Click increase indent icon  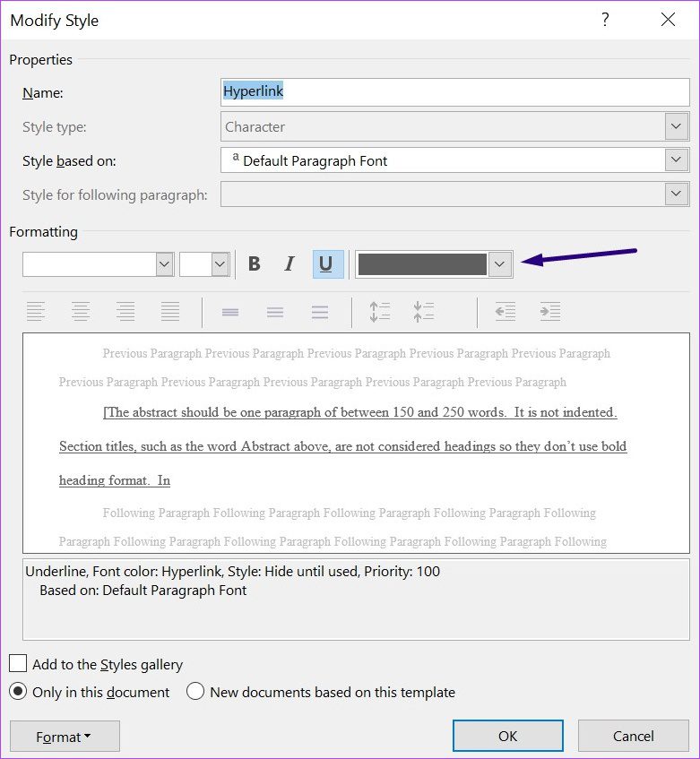click(x=549, y=312)
